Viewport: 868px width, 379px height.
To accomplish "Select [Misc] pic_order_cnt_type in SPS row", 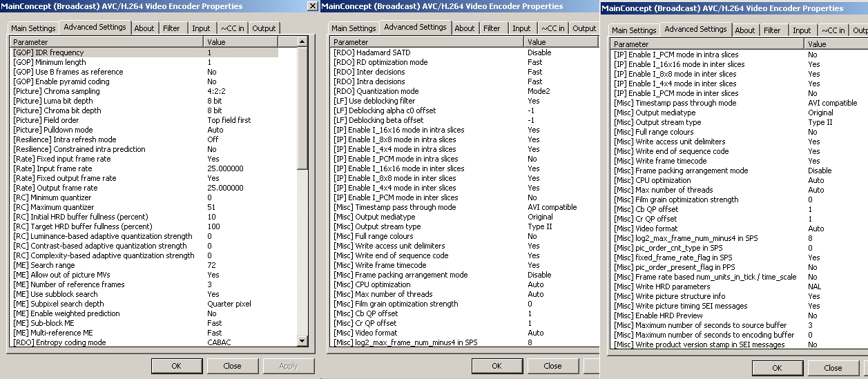I will click(x=739, y=248).
